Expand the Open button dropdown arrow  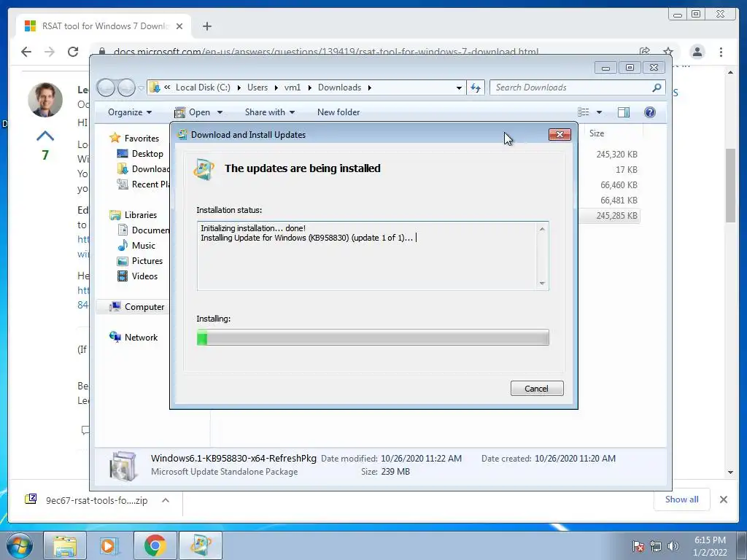point(220,112)
